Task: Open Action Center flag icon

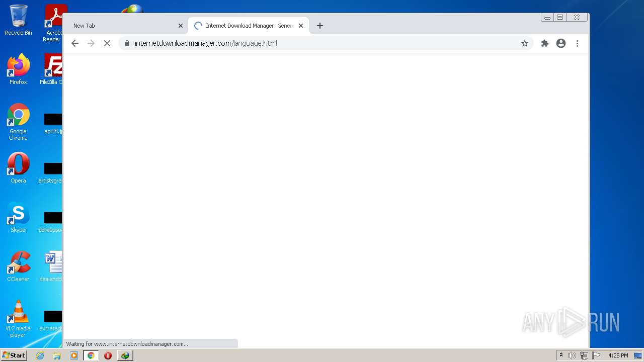Action: coord(596,355)
